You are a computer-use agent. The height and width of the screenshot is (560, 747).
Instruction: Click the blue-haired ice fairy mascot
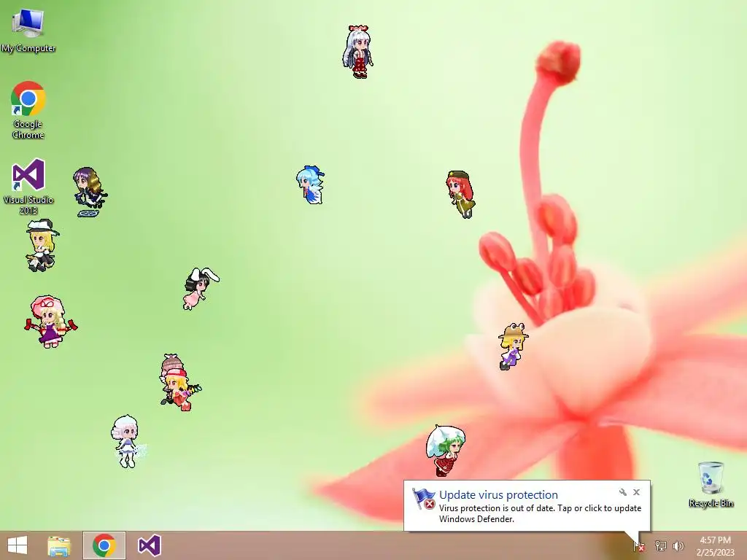(310, 184)
